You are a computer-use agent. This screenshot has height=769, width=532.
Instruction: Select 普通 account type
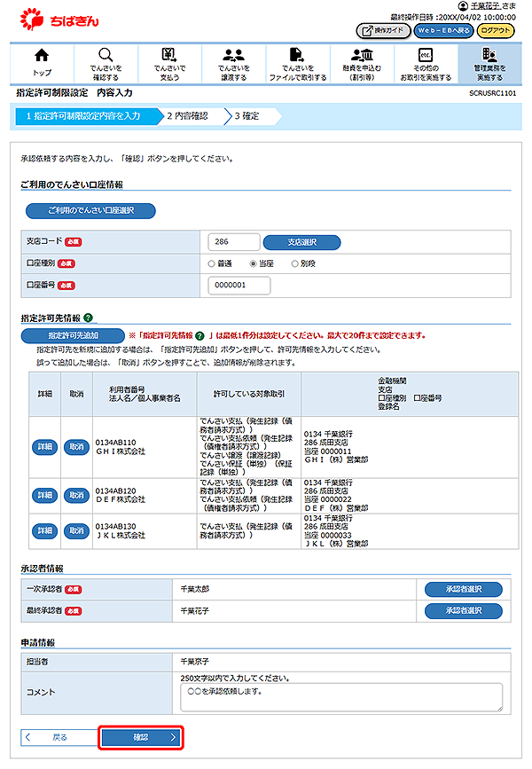(x=211, y=263)
